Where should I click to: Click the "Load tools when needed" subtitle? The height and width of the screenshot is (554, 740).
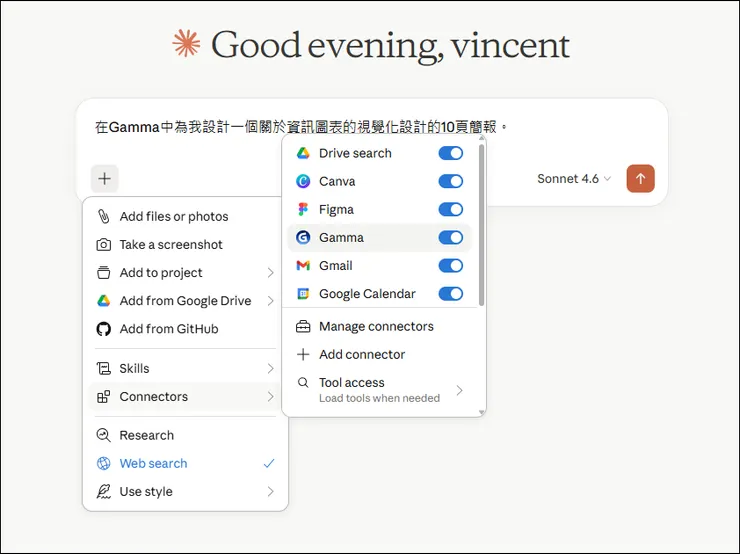click(379, 398)
